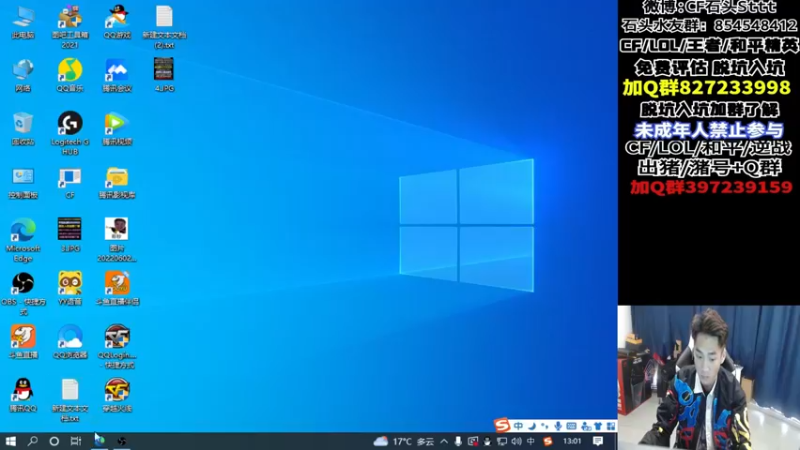Image resolution: width=800 pixels, height=450 pixels.
Task: Open the volume speaker tray icon
Action: coord(516,441)
